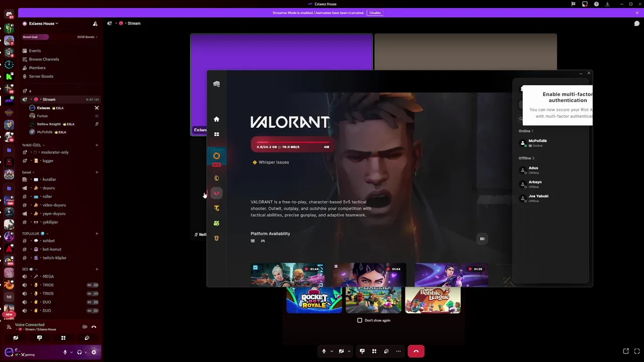Toggle camera in stream bottom controls

point(341,351)
